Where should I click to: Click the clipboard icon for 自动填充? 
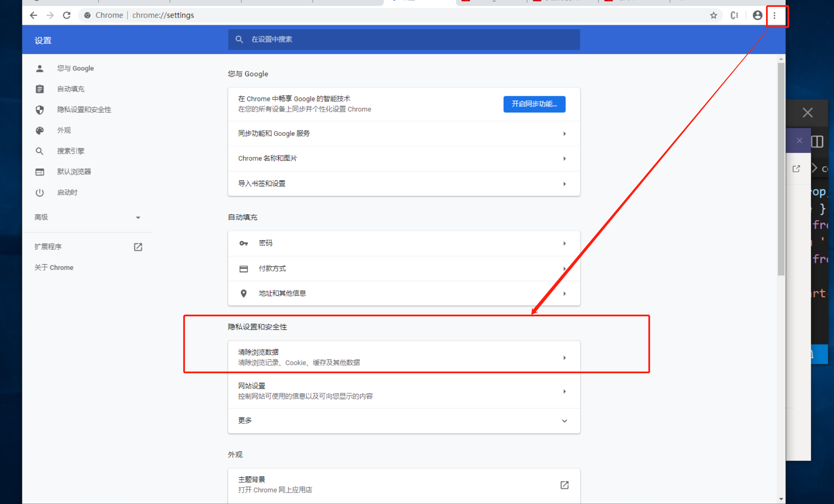click(x=40, y=89)
